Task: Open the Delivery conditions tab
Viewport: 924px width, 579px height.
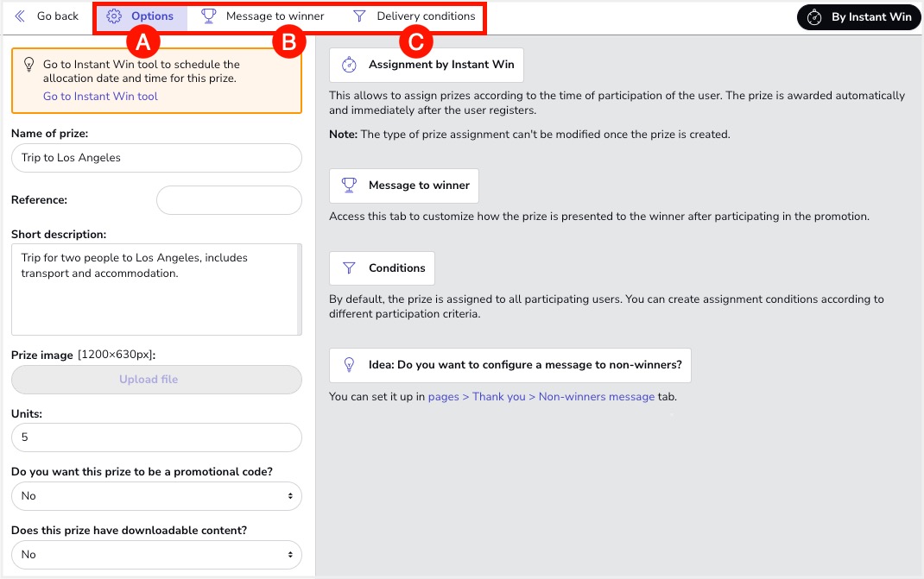Action: 426,16
